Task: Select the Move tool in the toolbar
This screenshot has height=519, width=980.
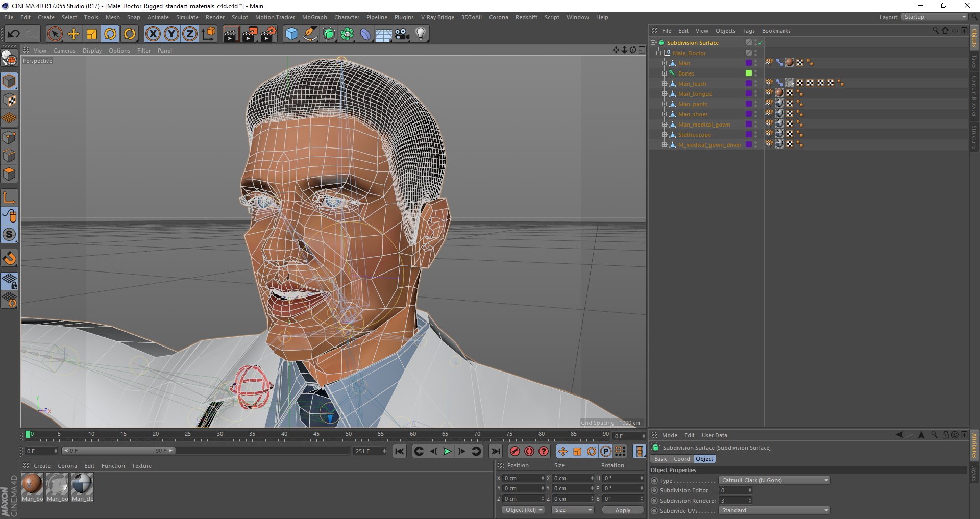Action: (x=73, y=34)
